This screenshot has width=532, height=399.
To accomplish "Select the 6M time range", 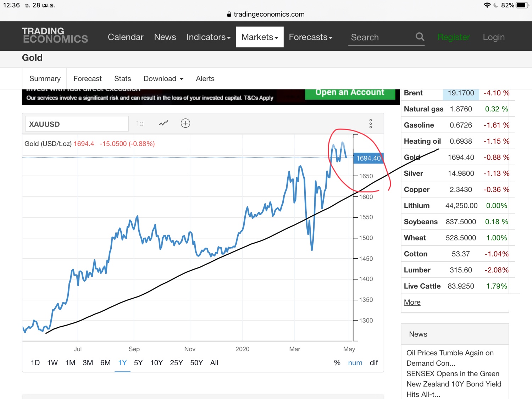I will [105, 363].
